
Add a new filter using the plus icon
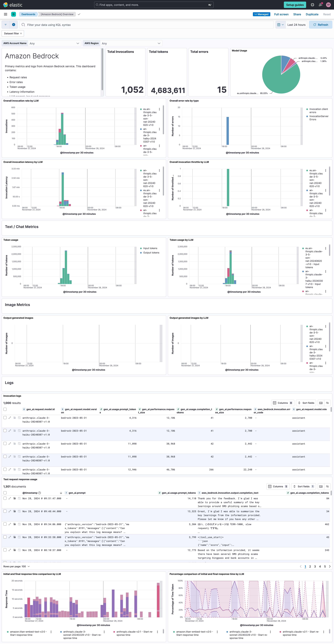[x=14, y=24]
